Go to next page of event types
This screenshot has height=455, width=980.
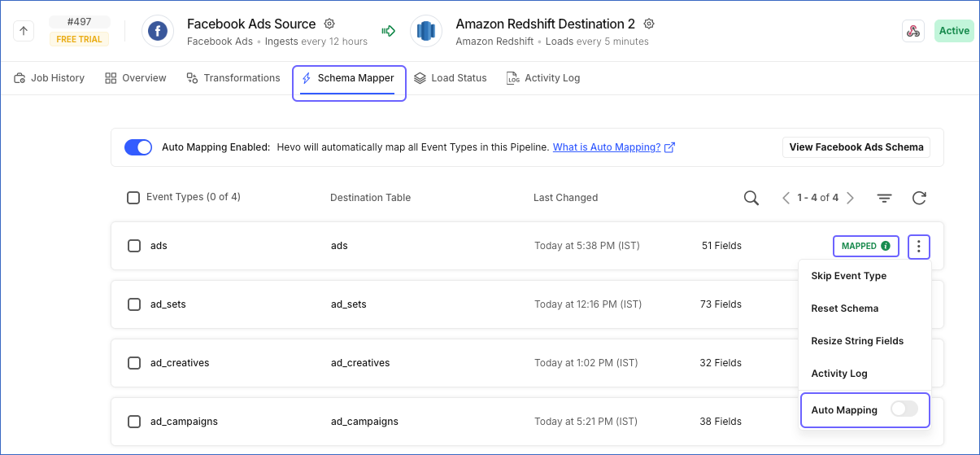(850, 198)
